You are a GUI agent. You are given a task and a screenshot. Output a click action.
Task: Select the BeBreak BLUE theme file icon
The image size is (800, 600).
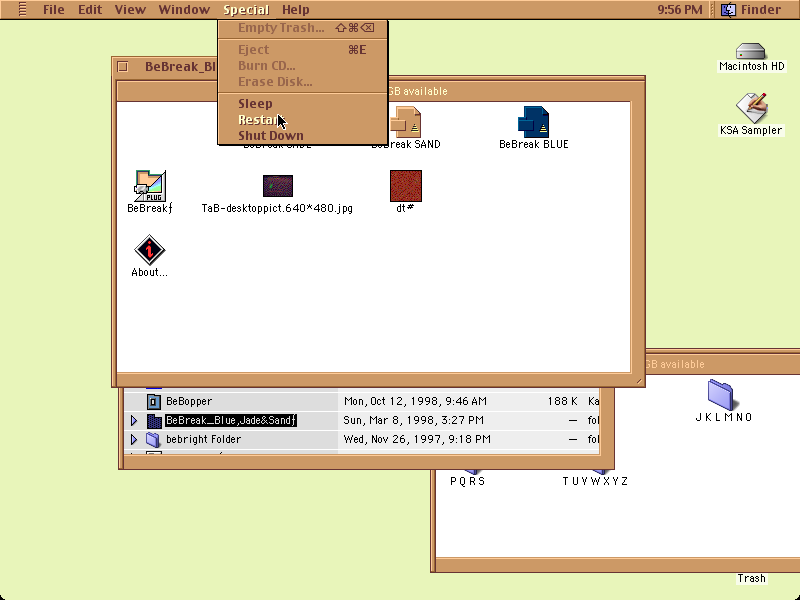tap(534, 122)
